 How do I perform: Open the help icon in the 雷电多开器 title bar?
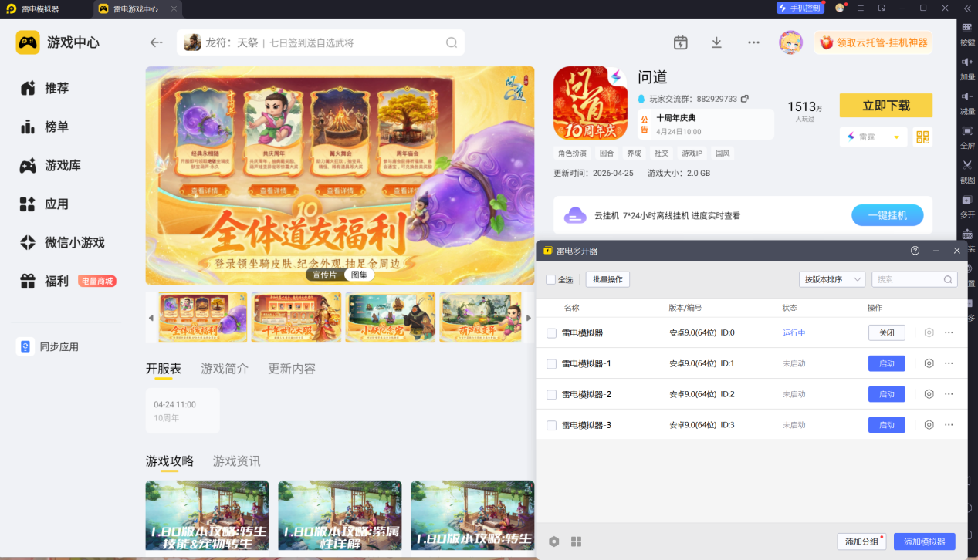(x=915, y=251)
